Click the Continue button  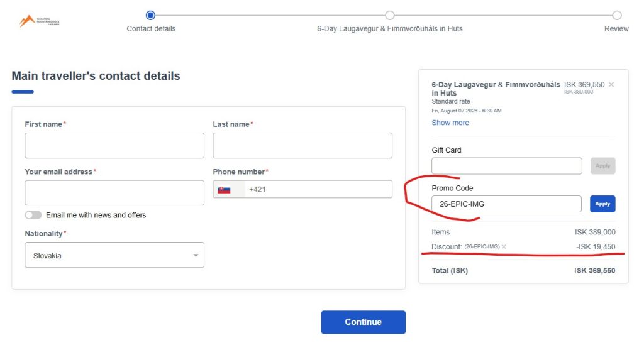coord(363,322)
